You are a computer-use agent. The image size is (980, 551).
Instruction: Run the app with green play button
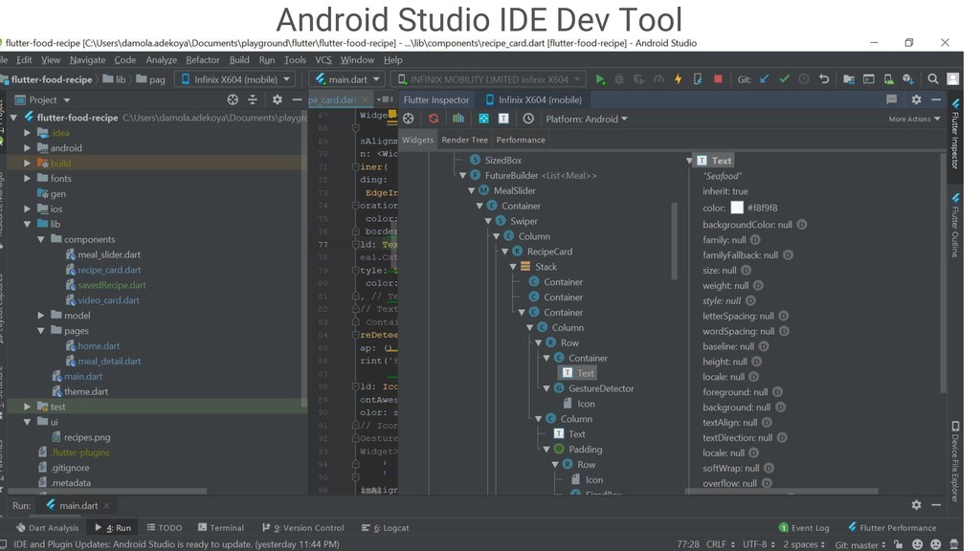tap(600, 79)
